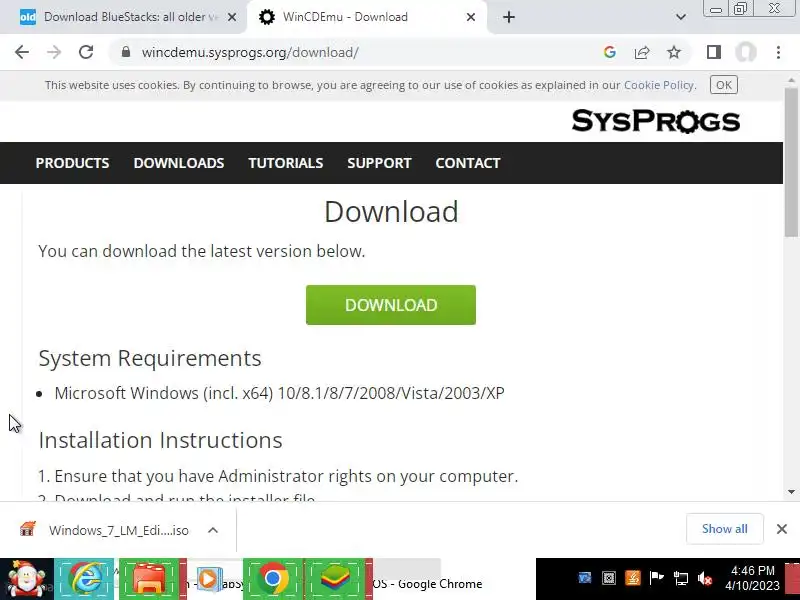
Task: Share this page via share icon
Action: tap(642, 52)
